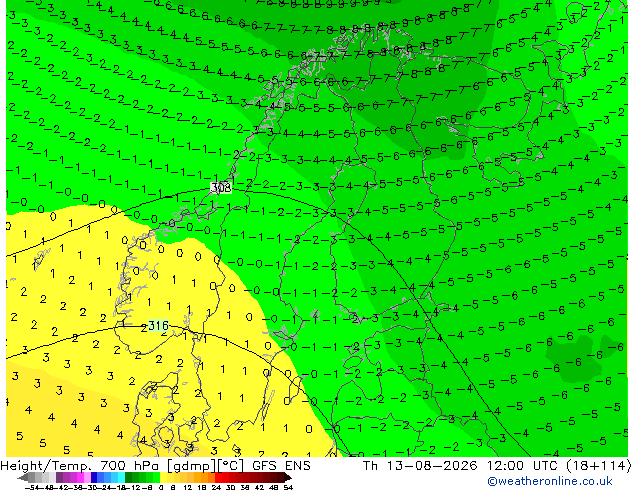Click the '12' legend scale value
The width and height of the screenshot is (634, 490).
pyautogui.click(x=188, y=488)
